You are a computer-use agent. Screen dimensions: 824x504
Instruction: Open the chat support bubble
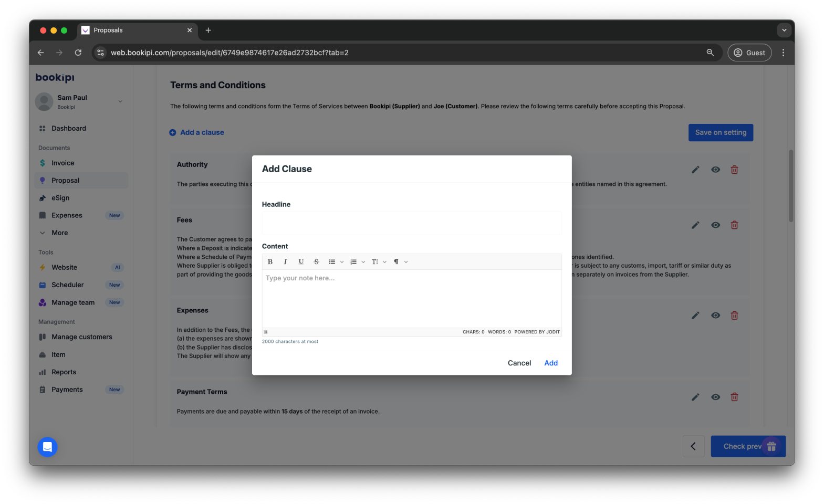coord(47,447)
